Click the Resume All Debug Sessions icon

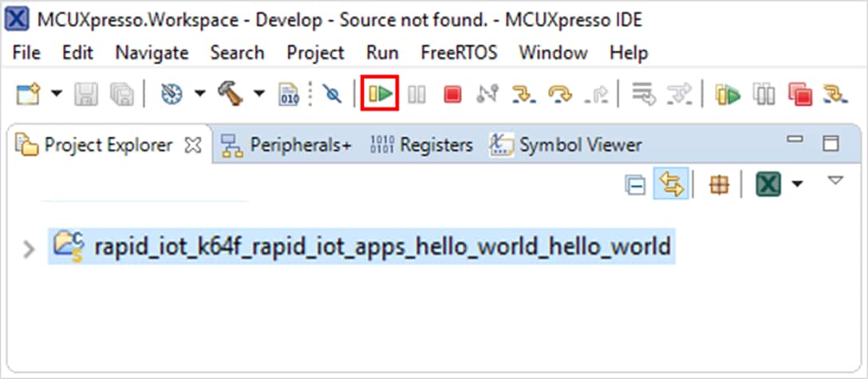[728, 95]
